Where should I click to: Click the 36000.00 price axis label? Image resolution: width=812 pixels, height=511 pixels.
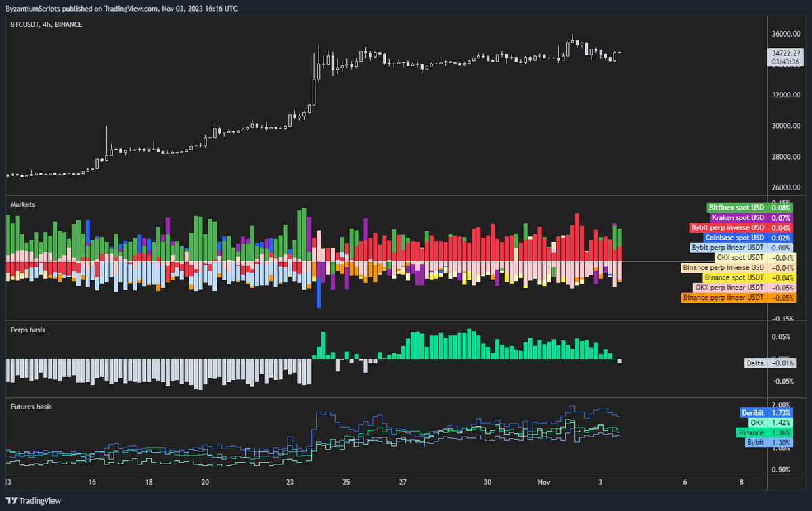(x=786, y=34)
